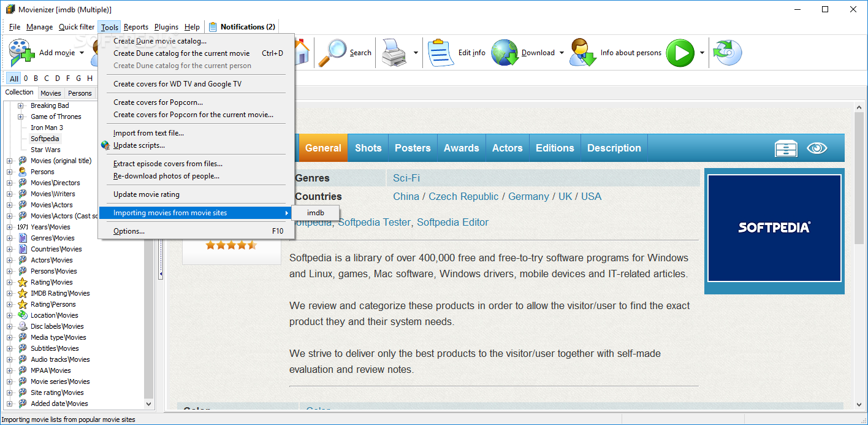
Task: Click the Disc labels\Movies icon
Action: (23, 326)
